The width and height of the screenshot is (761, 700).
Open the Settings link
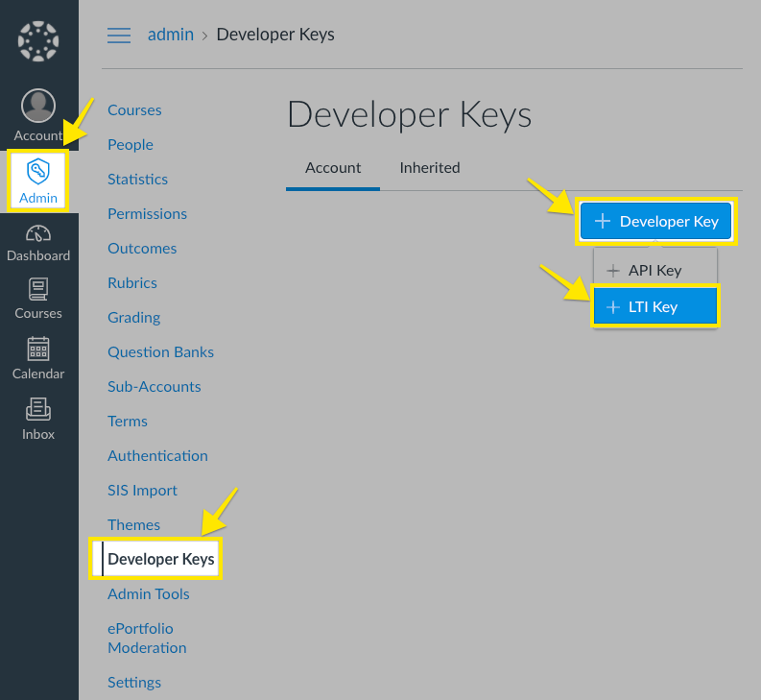pyautogui.click(x=134, y=683)
